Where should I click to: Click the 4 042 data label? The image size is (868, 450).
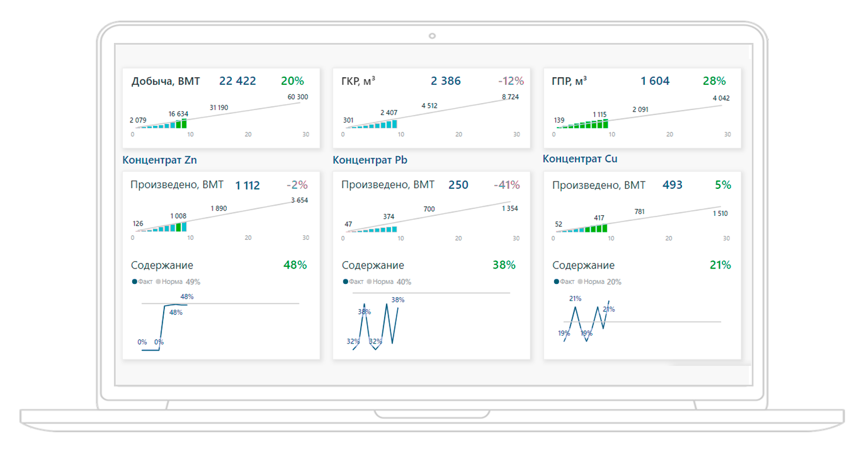coord(721,98)
